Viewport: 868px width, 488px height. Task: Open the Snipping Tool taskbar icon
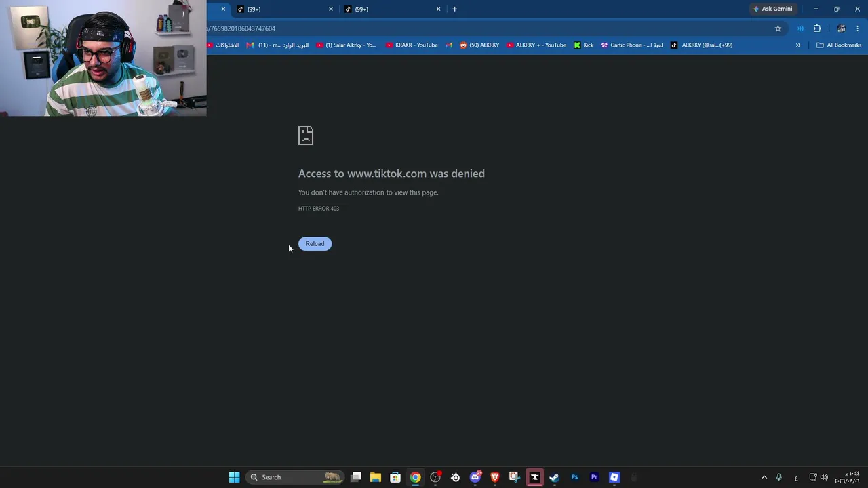pyautogui.click(x=515, y=477)
